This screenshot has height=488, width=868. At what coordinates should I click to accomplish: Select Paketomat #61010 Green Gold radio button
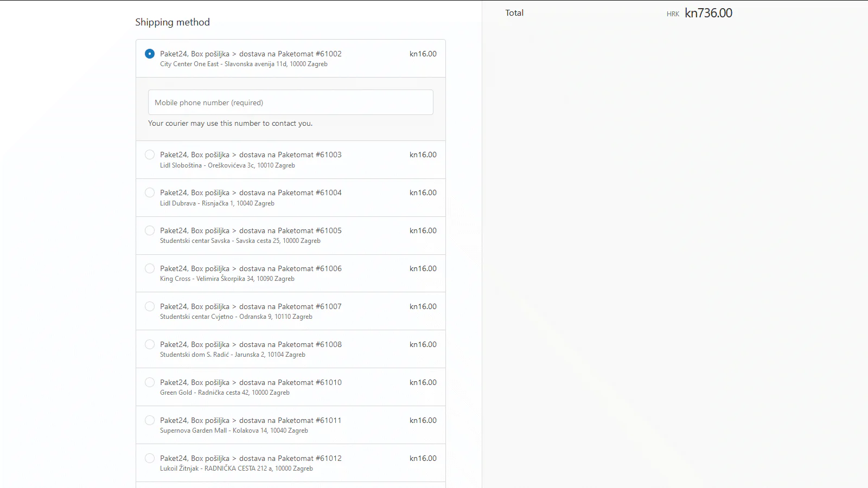[x=150, y=382]
